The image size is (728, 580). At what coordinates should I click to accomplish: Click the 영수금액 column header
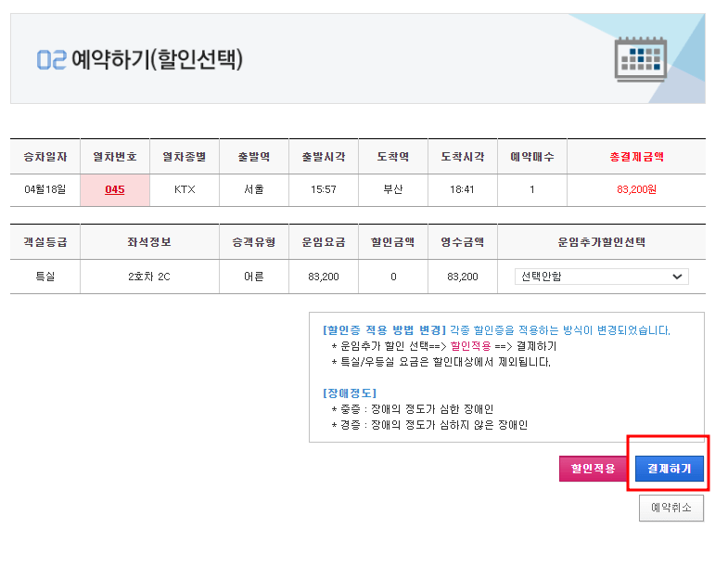[x=463, y=241]
